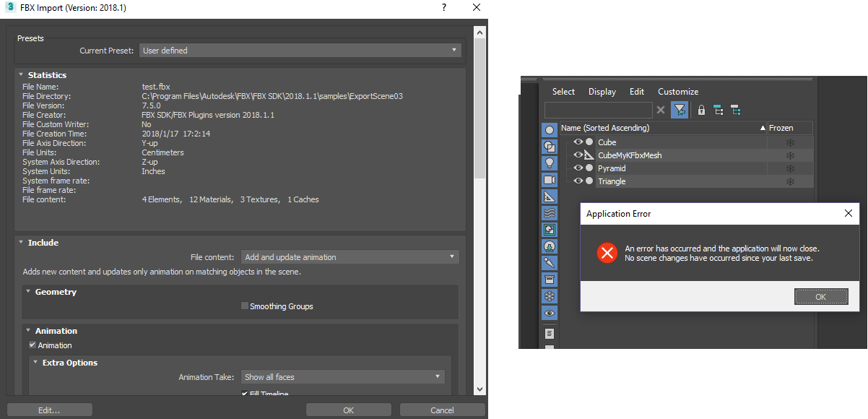Reverse sort via Name column arrow
This screenshot has height=419, width=868.
(x=762, y=128)
